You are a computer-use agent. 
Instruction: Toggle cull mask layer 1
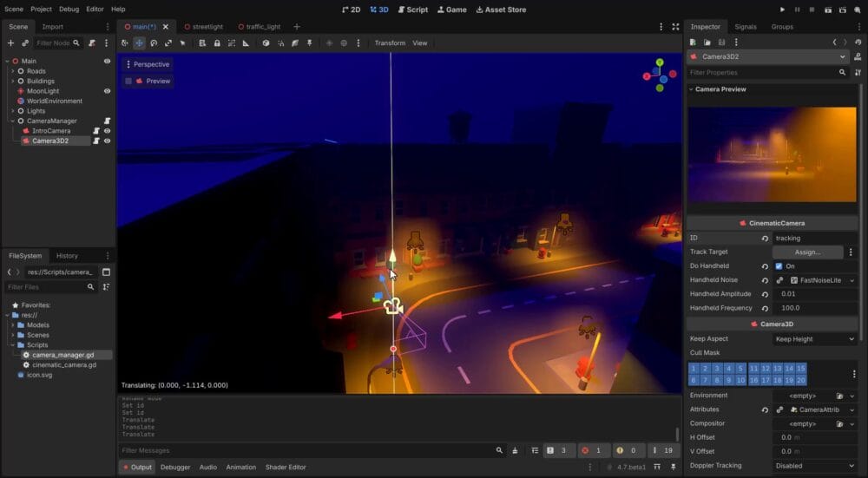point(694,369)
